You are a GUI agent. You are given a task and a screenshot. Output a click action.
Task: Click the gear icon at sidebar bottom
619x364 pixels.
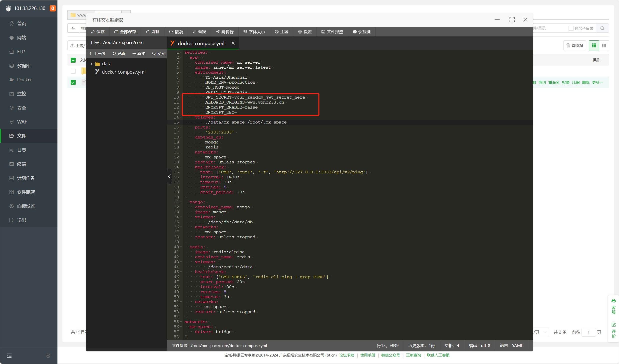pyautogui.click(x=48, y=356)
